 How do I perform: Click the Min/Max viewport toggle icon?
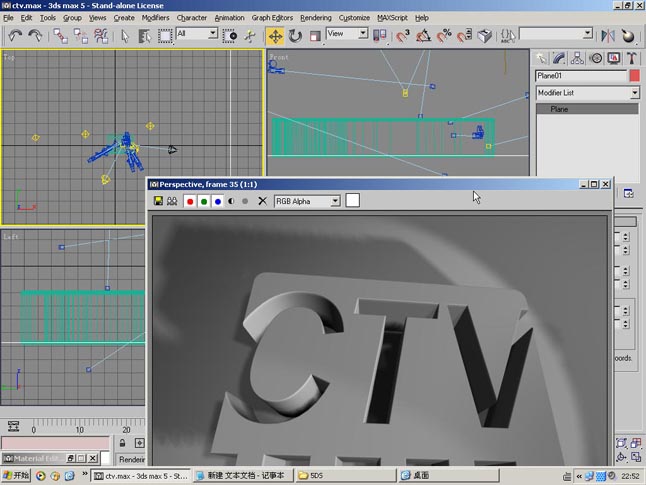(635, 457)
